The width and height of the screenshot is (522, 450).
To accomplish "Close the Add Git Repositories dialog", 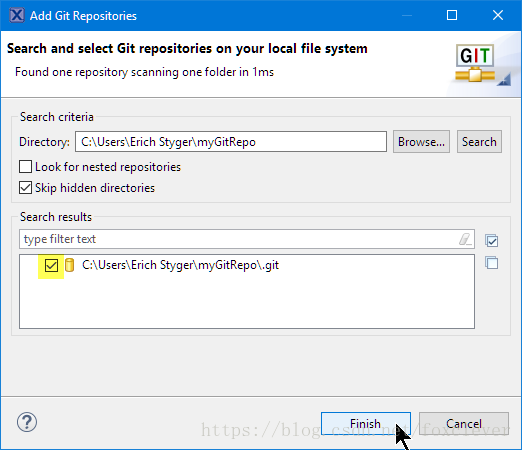I will tap(498, 15).
